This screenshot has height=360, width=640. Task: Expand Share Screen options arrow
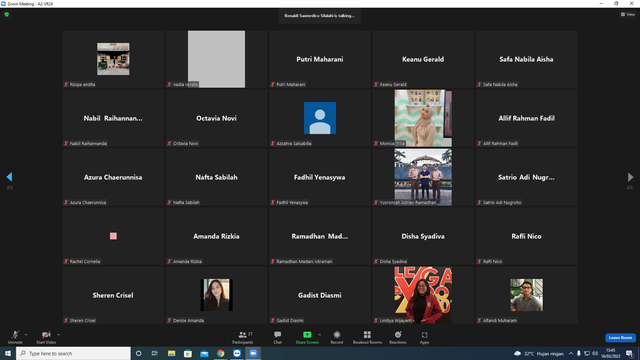320,335
